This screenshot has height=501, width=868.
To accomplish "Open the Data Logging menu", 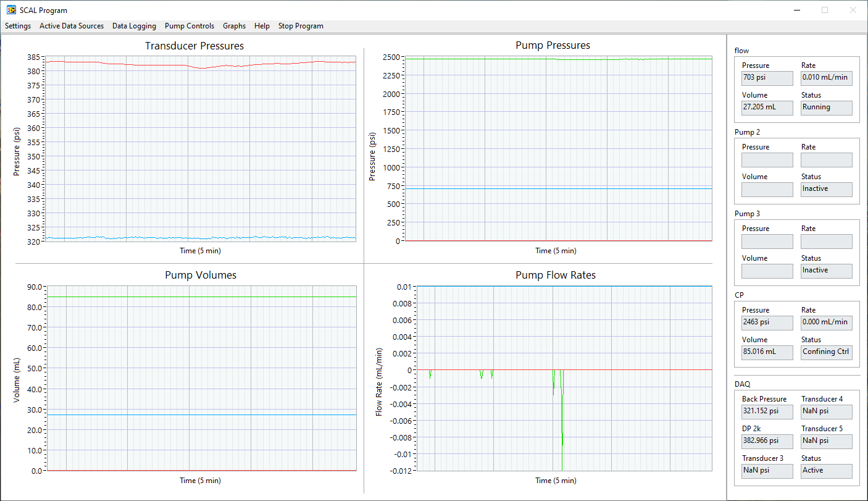I will click(x=134, y=26).
